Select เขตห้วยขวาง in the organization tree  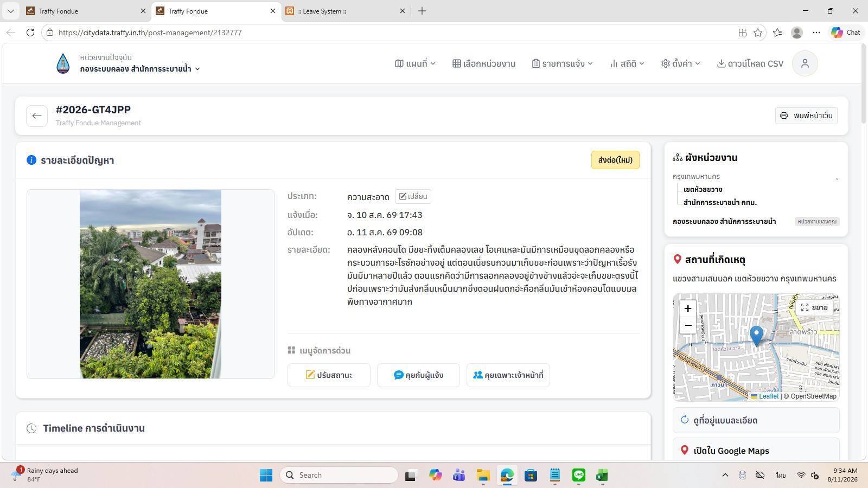[x=703, y=190]
